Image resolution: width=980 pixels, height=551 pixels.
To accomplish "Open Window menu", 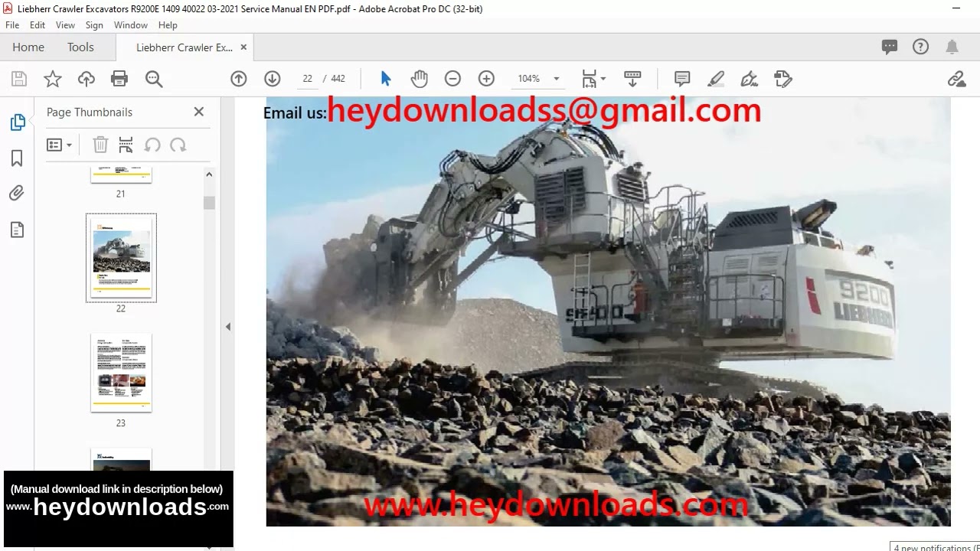I will coord(131,25).
